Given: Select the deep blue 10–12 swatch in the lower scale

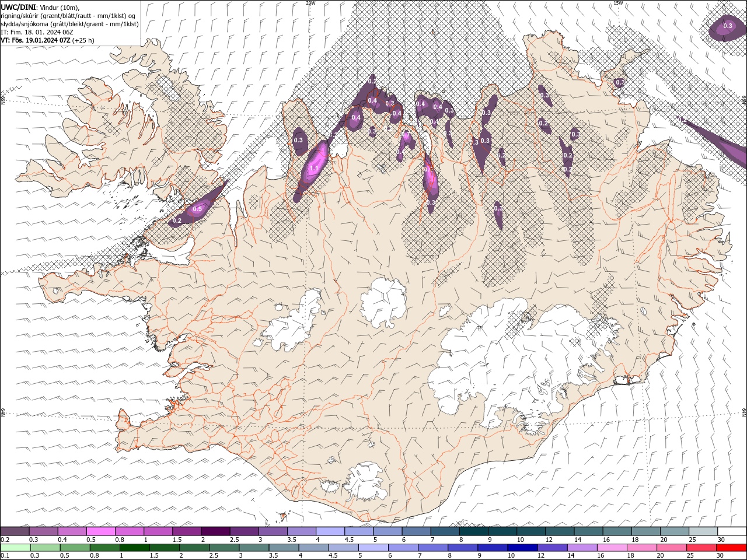Looking at the screenshot, I should [x=522, y=548].
